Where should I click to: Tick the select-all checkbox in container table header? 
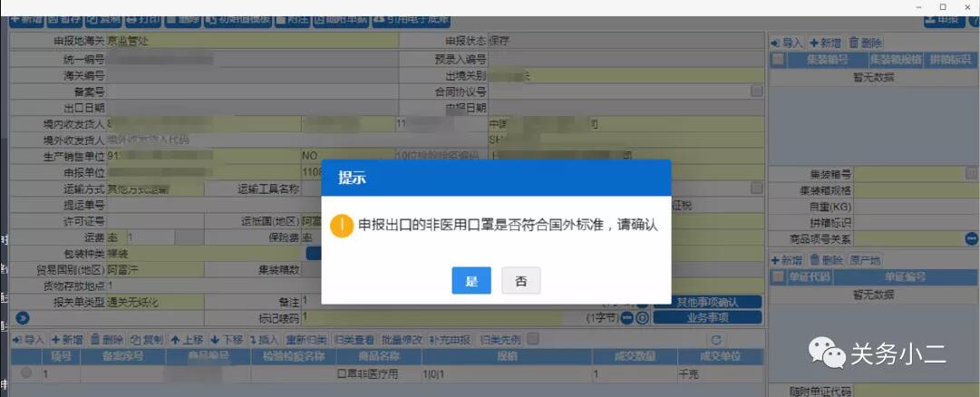(x=778, y=60)
